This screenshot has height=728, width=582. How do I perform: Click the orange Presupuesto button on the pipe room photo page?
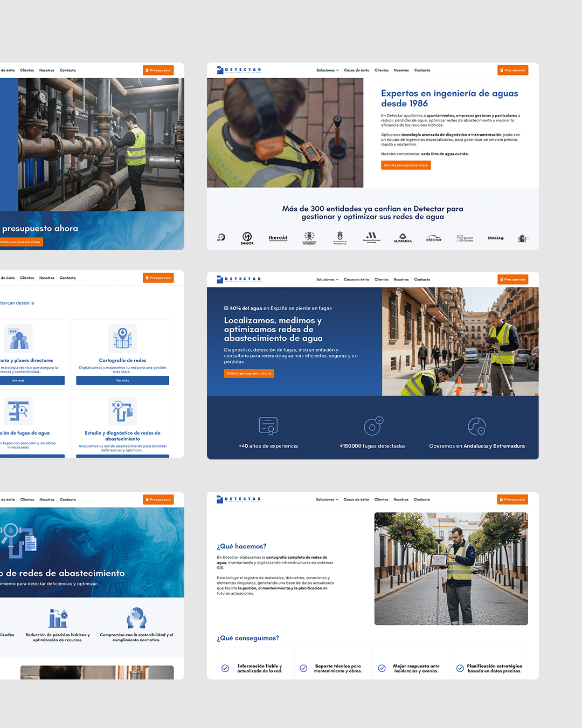click(x=158, y=70)
